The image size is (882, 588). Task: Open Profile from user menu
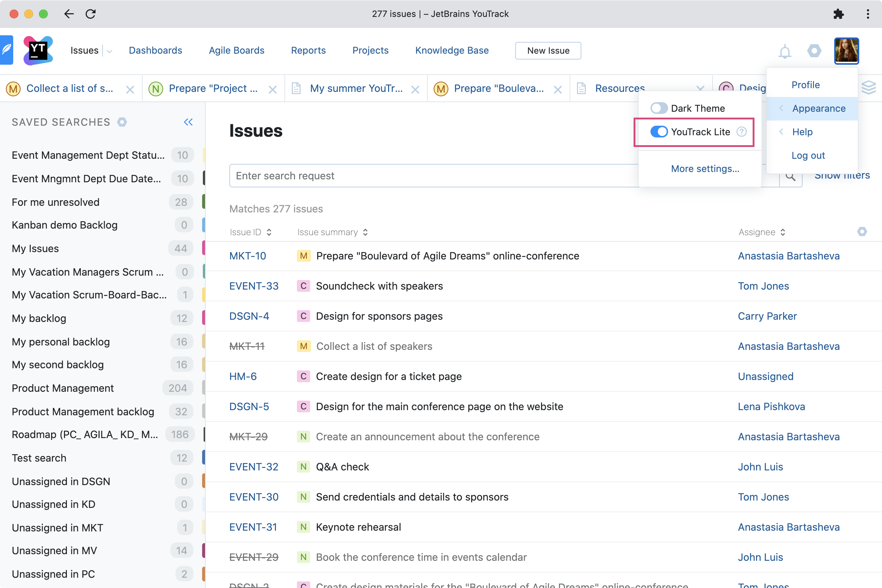(806, 85)
